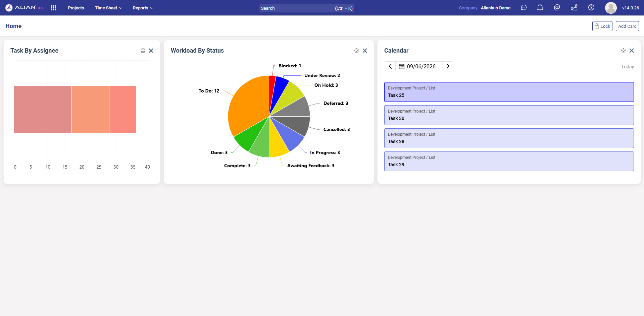Viewport: 644px width, 316px height.
Task: Open the Projects menu
Action: [x=76, y=8]
